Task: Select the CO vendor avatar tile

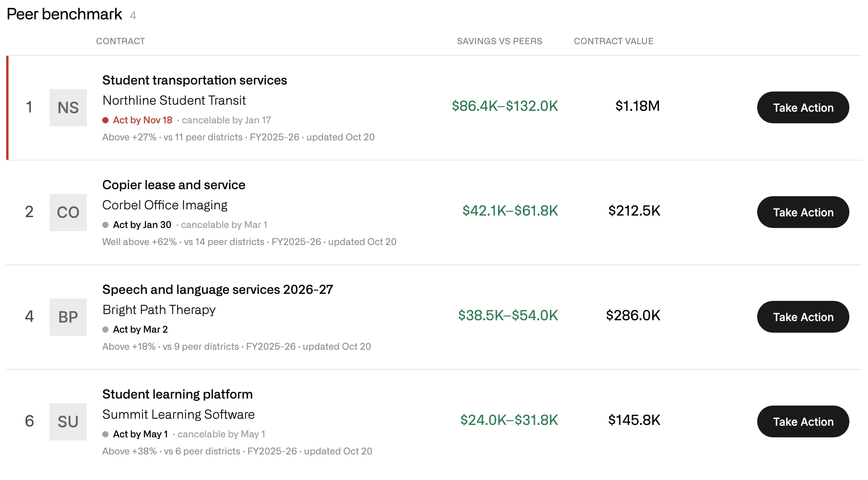Action: 68,212
